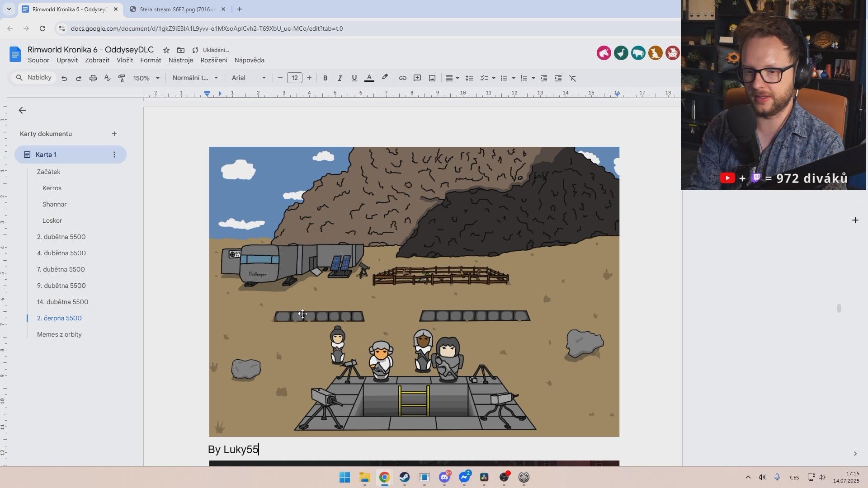The image size is (868, 488).
Task: Switch to Stera_stream_S6E2.png browser tab
Action: click(x=177, y=9)
